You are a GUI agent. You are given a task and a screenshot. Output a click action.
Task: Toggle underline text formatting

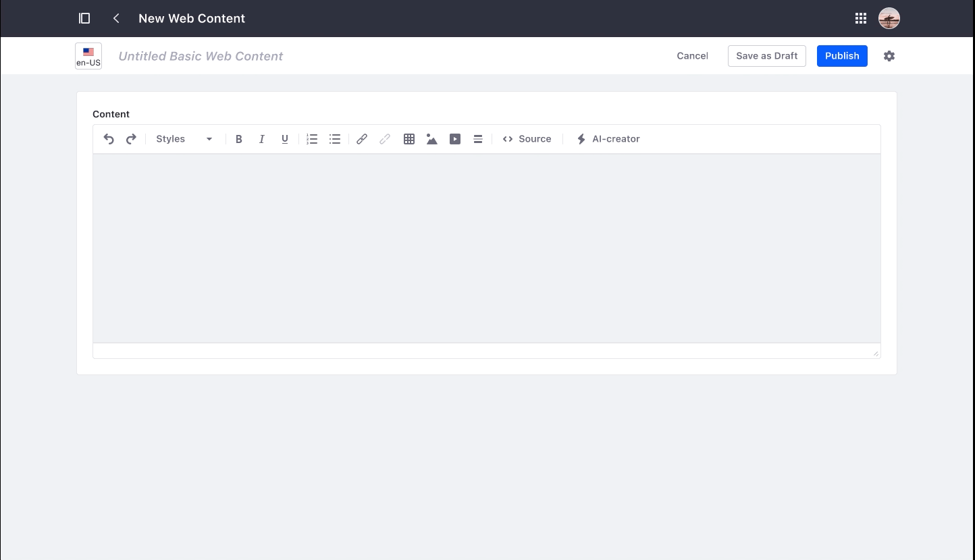[285, 139]
